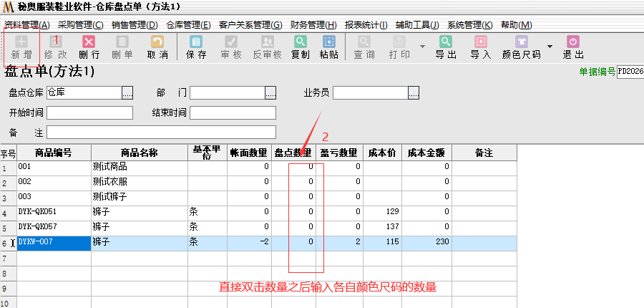Click into the 备注 remarks input field
Image resolution: width=644 pixels, height=308 pixels.
161,133
